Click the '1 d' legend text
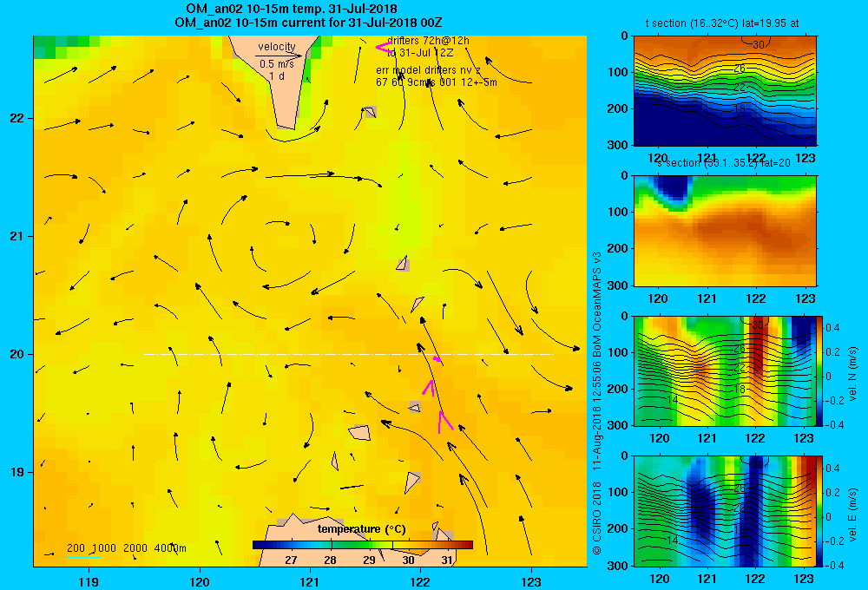868x590 pixels. 277,76
